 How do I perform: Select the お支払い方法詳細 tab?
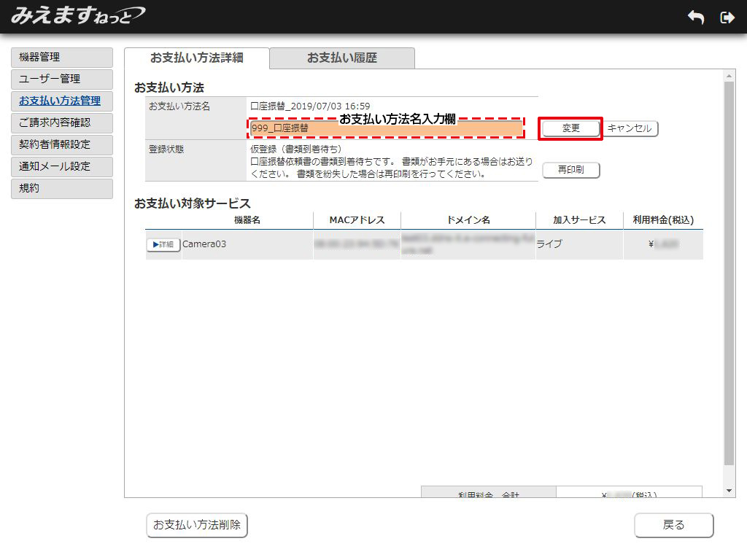point(196,58)
